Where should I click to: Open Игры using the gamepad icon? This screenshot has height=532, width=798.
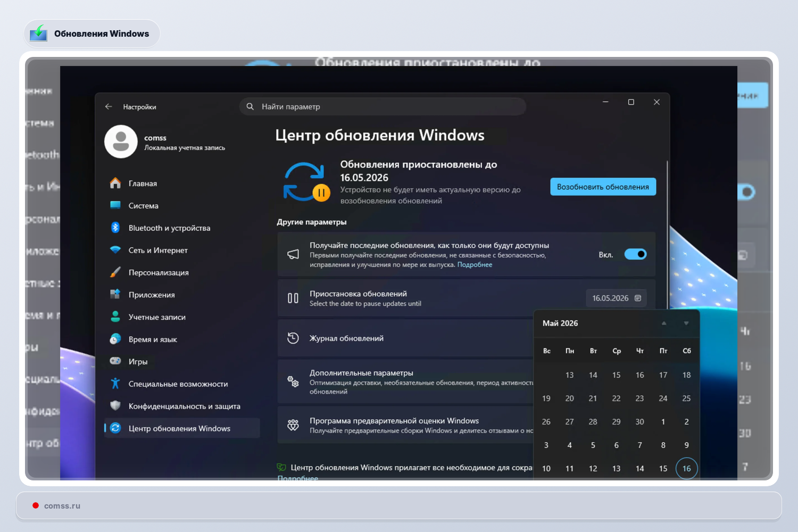pos(115,361)
